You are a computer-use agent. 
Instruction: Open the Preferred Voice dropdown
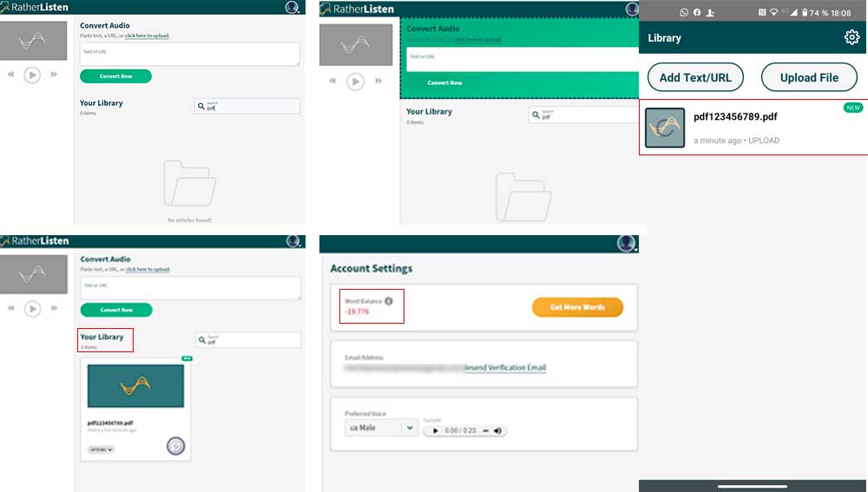coord(381,428)
